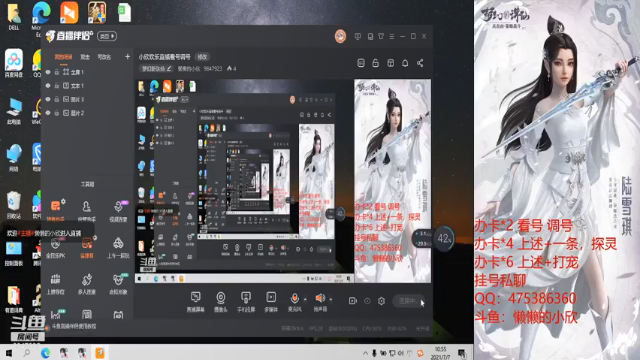Open the virtual avatar bear-face tool

click(x=118, y=283)
